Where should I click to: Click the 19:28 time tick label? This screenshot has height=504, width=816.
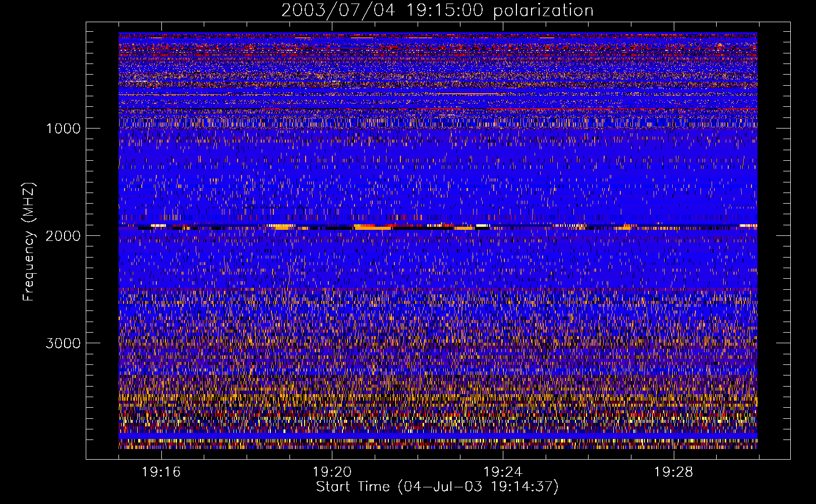[x=674, y=472]
